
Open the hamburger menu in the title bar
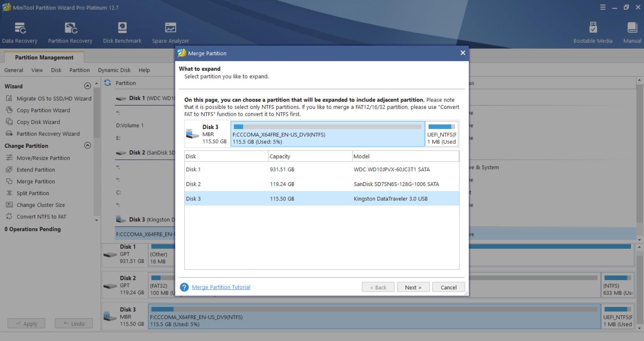[x=603, y=7]
